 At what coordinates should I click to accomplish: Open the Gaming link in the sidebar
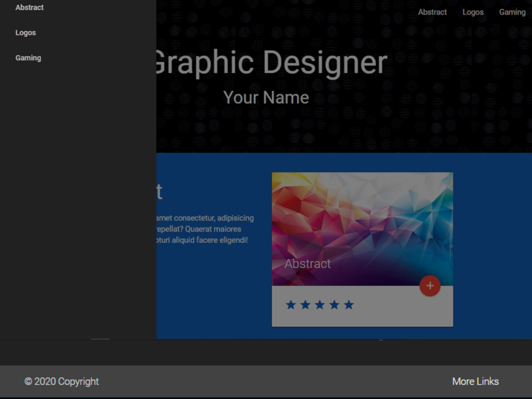coord(28,58)
